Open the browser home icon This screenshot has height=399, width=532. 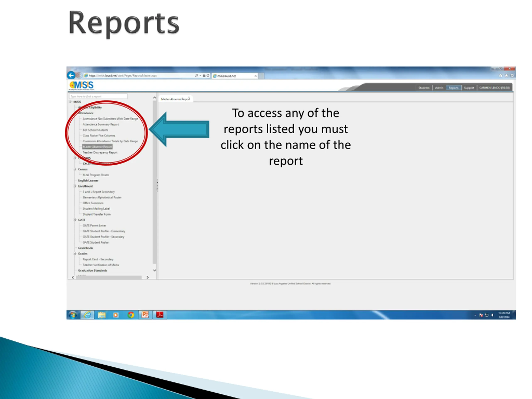click(x=500, y=75)
